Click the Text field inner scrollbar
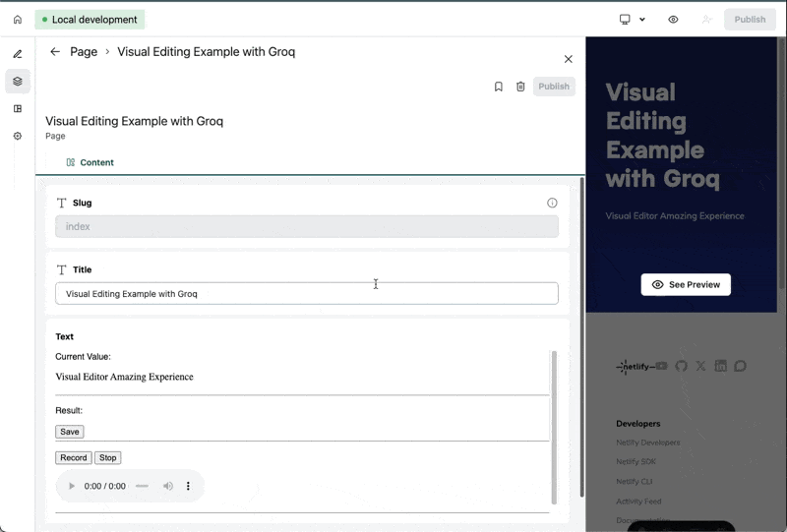The width and height of the screenshot is (787, 532). pos(554,428)
